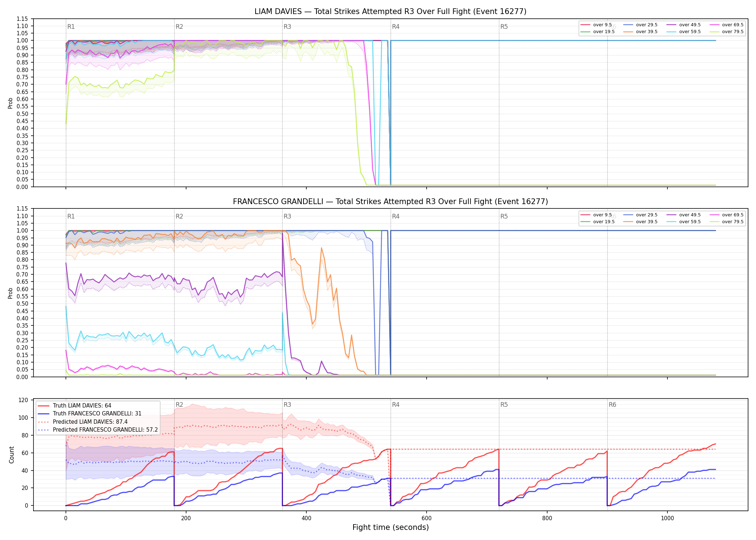Click the 1000 tick label on fight time axis
Image resolution: width=756 pixels, height=540 pixels.
667,518
